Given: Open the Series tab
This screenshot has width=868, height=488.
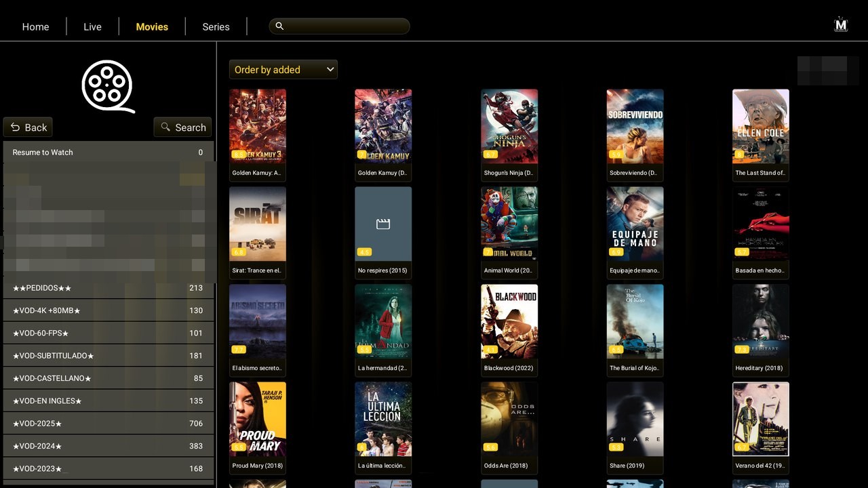Looking at the screenshot, I should tap(216, 26).
